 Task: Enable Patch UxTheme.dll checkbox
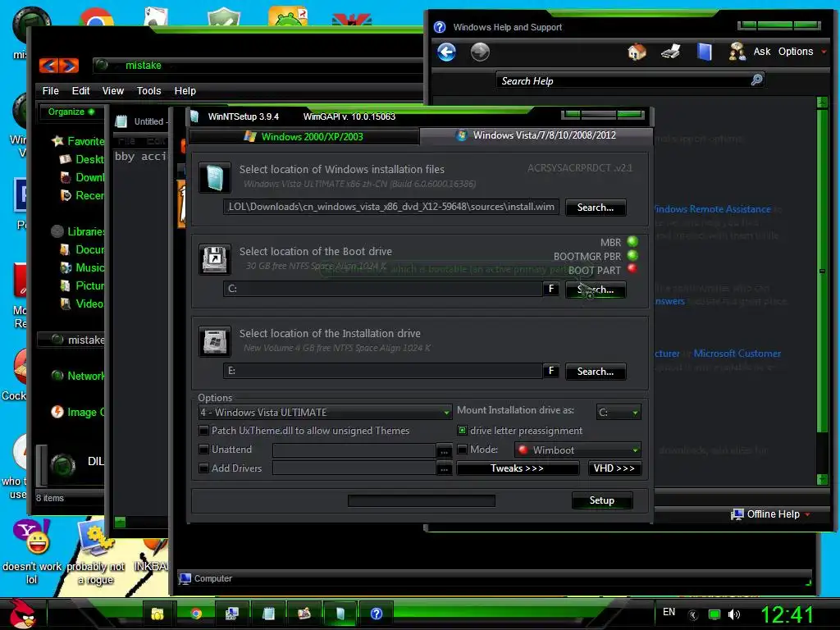click(x=203, y=430)
